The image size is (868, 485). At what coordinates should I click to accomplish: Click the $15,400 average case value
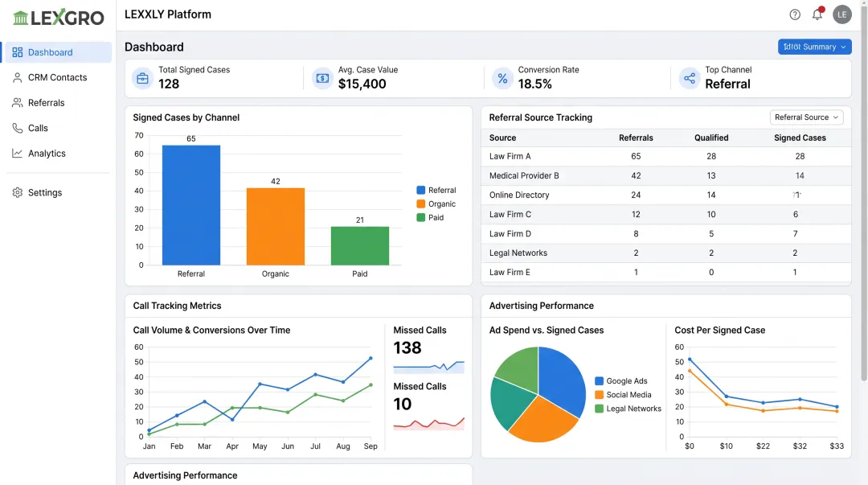(x=362, y=84)
